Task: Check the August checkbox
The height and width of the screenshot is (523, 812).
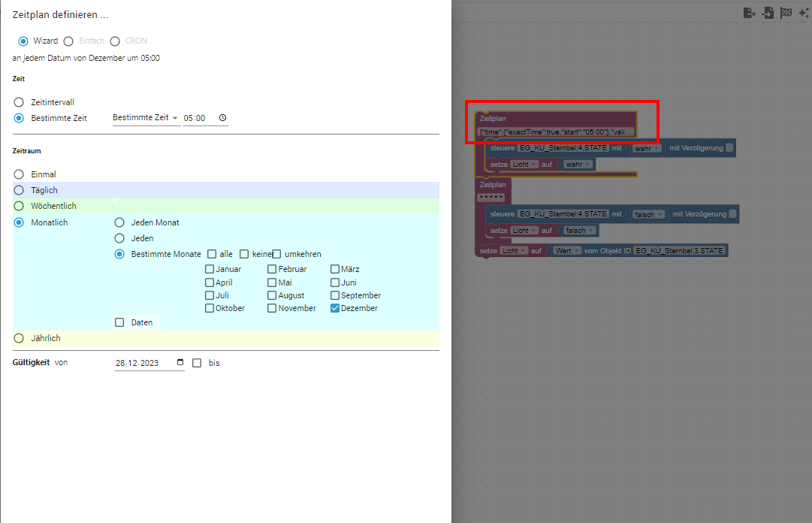Action: (272, 295)
